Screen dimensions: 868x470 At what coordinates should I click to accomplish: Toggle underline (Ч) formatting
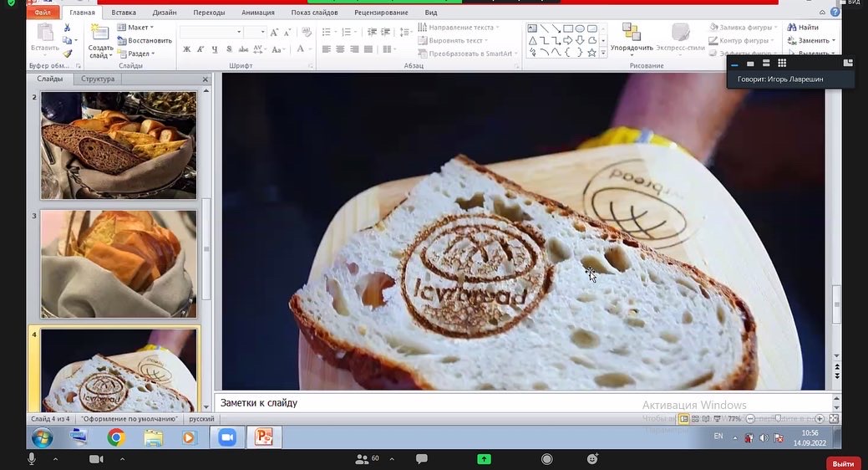coord(214,49)
